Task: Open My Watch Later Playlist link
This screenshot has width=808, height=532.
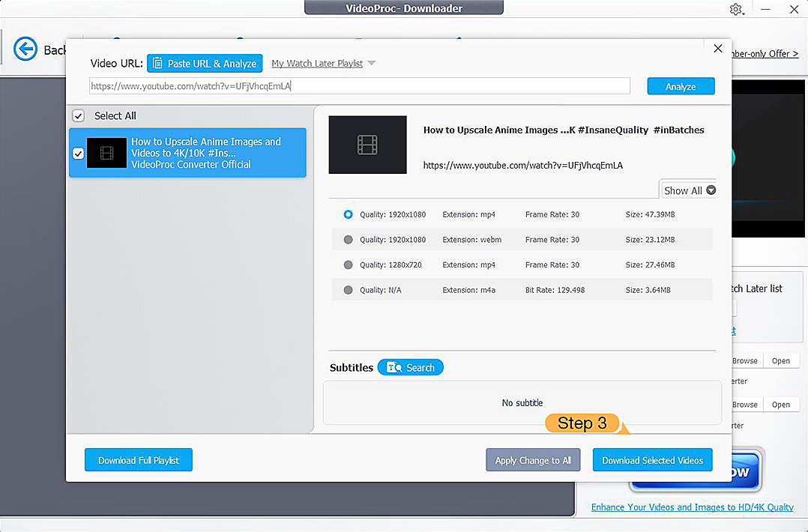Action: click(317, 64)
